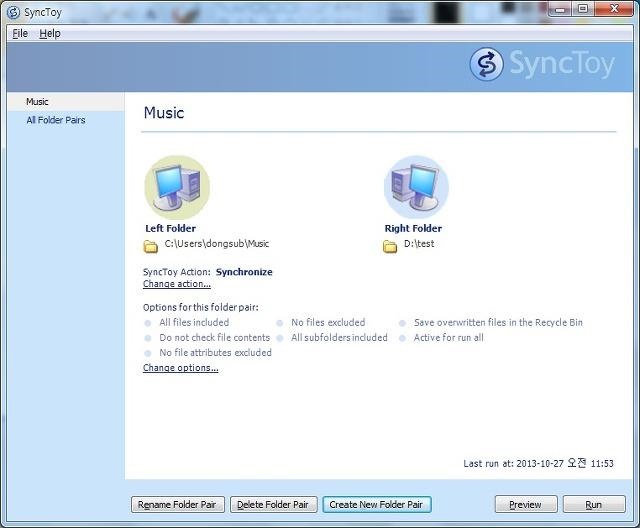Open the Help menu
The image size is (640, 528).
[50, 33]
